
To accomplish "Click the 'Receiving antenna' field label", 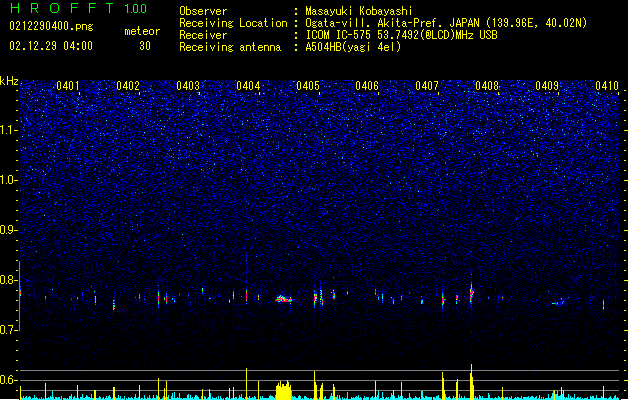I will pyautogui.click(x=230, y=47).
